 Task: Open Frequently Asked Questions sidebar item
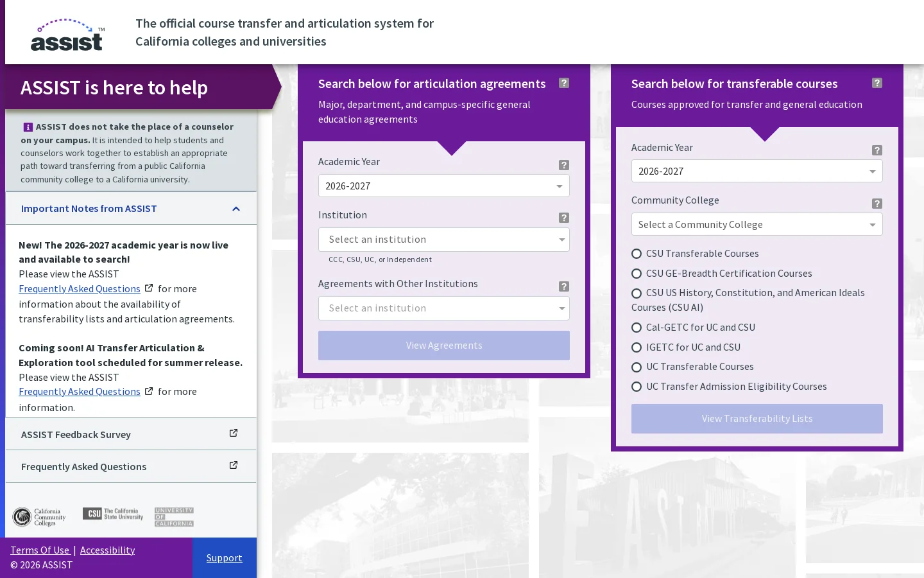pos(131,466)
